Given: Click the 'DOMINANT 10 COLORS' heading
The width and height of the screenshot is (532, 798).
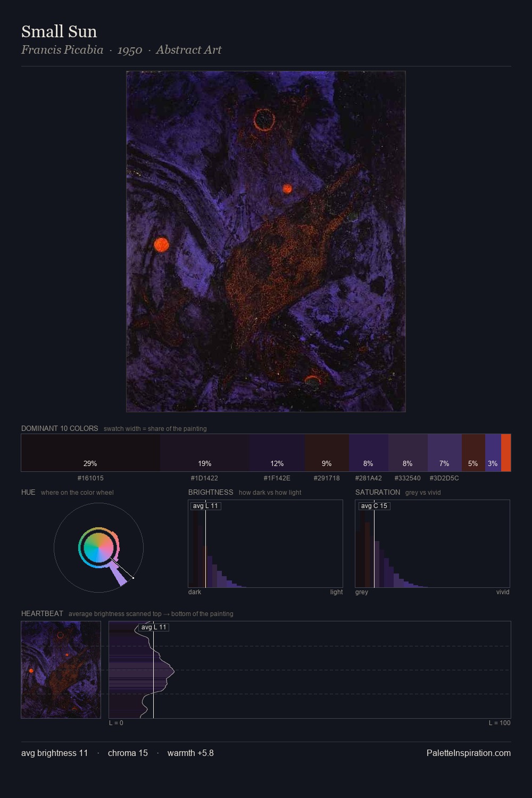Looking at the screenshot, I should (x=60, y=428).
